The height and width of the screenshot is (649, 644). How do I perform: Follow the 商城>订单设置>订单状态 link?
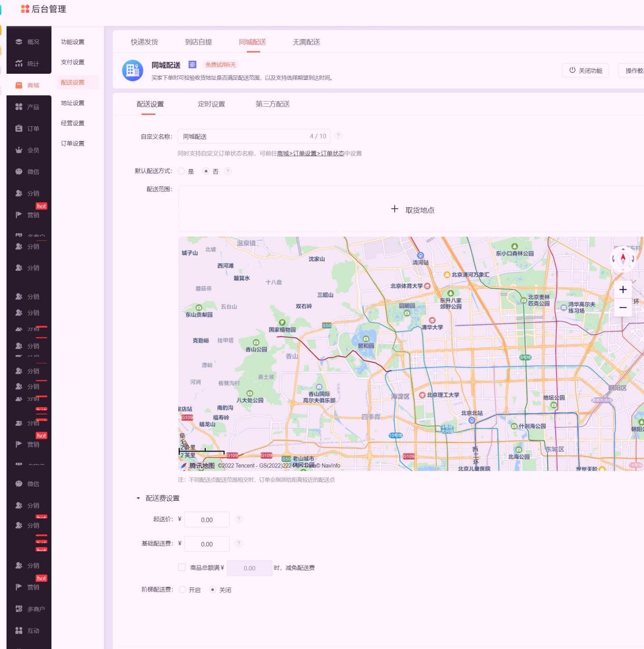tap(311, 153)
